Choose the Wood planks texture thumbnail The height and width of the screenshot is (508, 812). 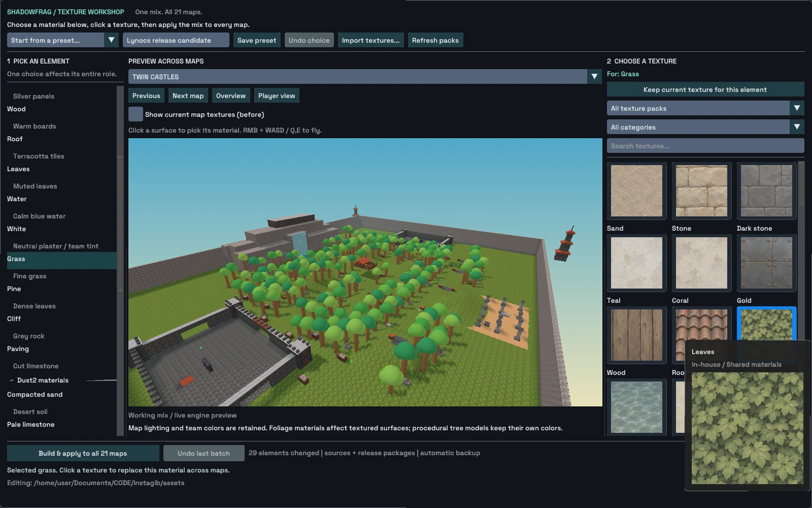636,335
